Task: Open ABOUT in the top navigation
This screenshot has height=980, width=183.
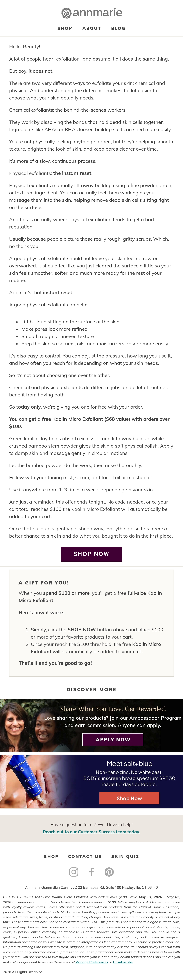Action: click(x=92, y=28)
